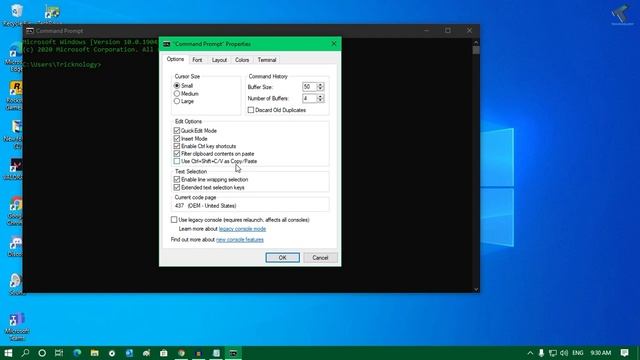Switch to the Font tab
Screen dimensions: 640x360
197,60
